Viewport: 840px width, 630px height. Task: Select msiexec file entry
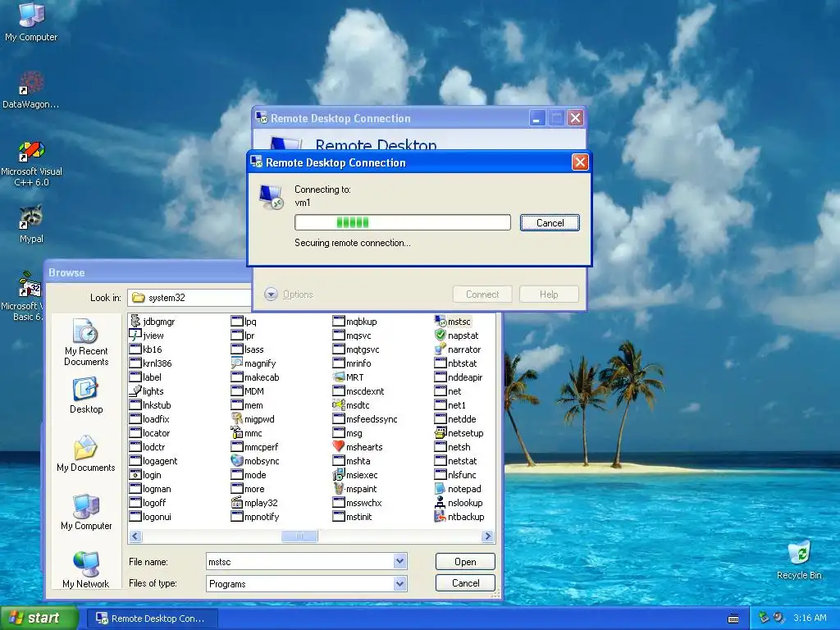(355, 475)
